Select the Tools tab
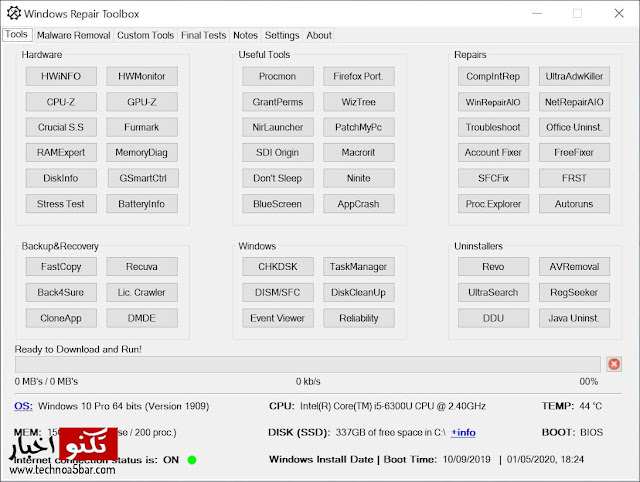The height and width of the screenshot is (482, 640). (17, 35)
